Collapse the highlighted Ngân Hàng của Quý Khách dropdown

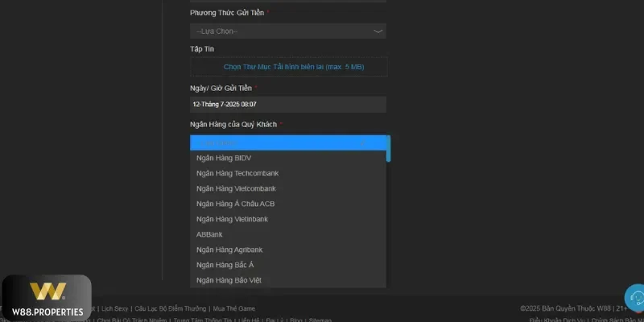click(287, 142)
